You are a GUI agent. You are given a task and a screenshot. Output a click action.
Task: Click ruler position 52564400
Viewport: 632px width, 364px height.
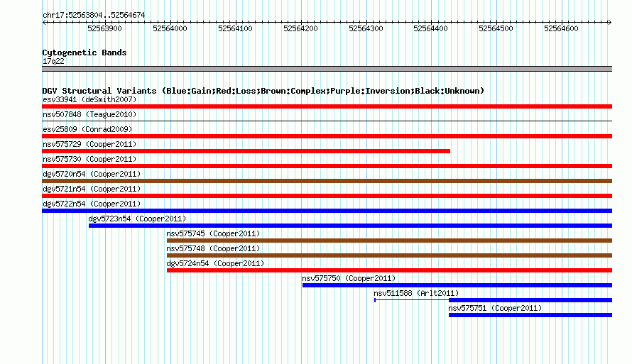pos(430,28)
